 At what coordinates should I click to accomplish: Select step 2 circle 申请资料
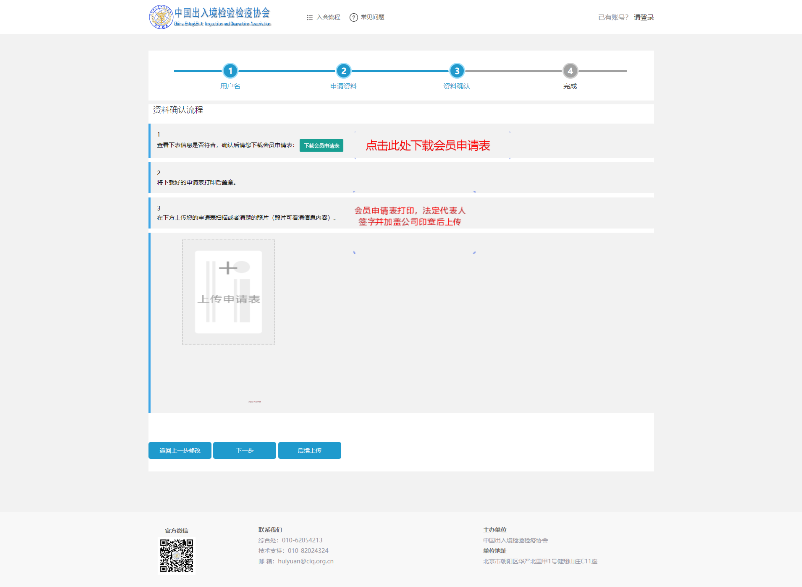point(343,71)
